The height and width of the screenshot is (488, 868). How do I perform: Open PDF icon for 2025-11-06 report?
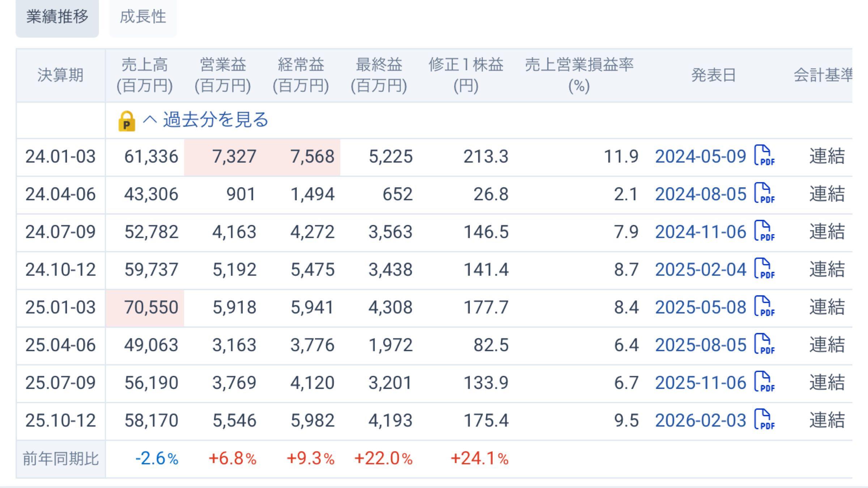pos(764,382)
